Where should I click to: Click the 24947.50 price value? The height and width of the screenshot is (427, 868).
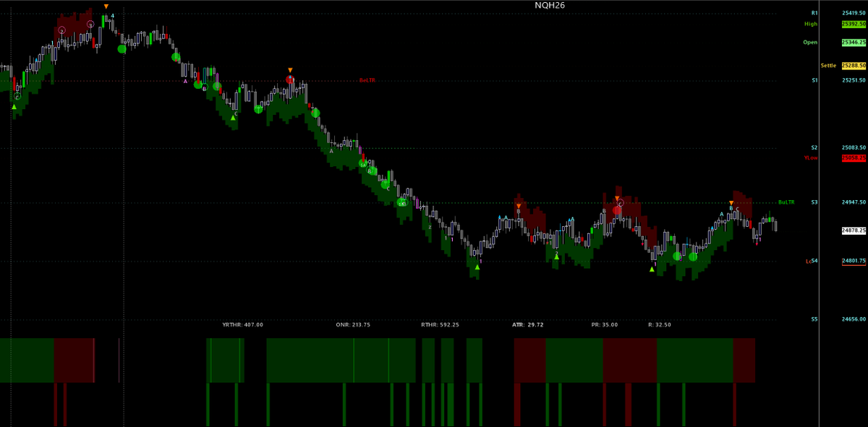pyautogui.click(x=854, y=202)
